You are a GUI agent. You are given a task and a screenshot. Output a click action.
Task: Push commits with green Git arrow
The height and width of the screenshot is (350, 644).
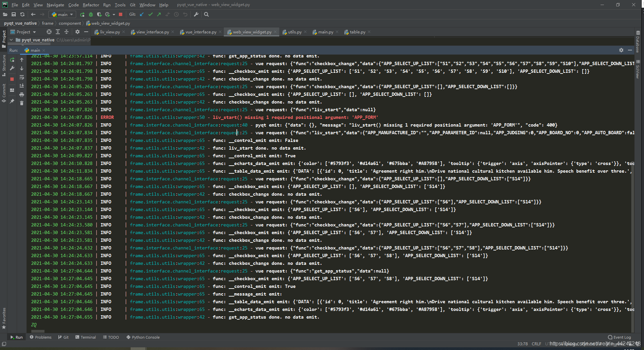(159, 14)
